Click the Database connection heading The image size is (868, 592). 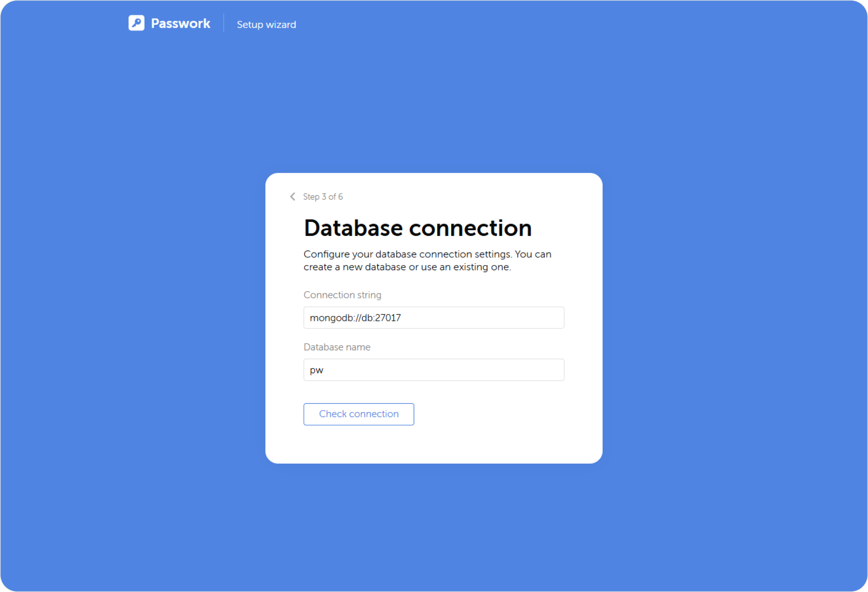point(417,228)
